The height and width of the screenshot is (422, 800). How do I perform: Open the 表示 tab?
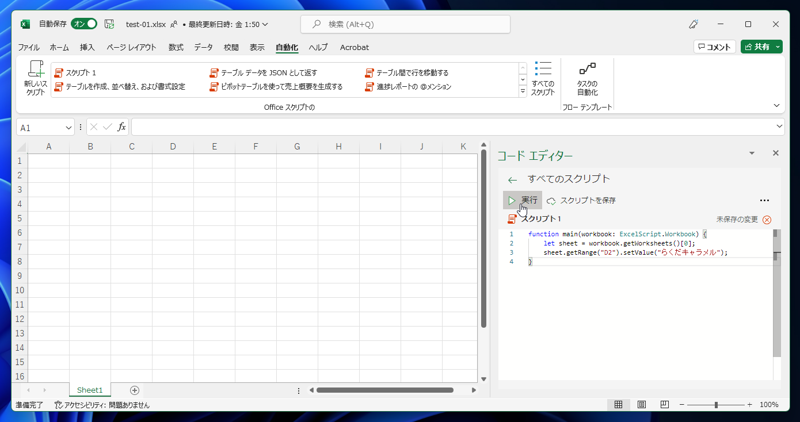pyautogui.click(x=257, y=47)
